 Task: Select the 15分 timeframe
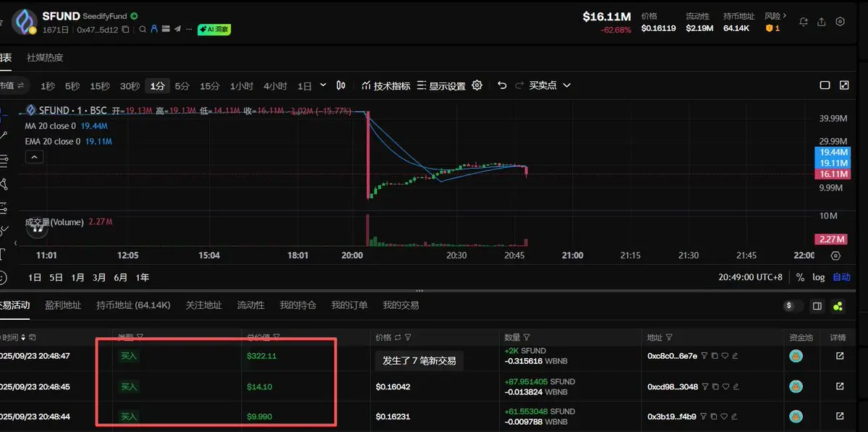pyautogui.click(x=210, y=86)
